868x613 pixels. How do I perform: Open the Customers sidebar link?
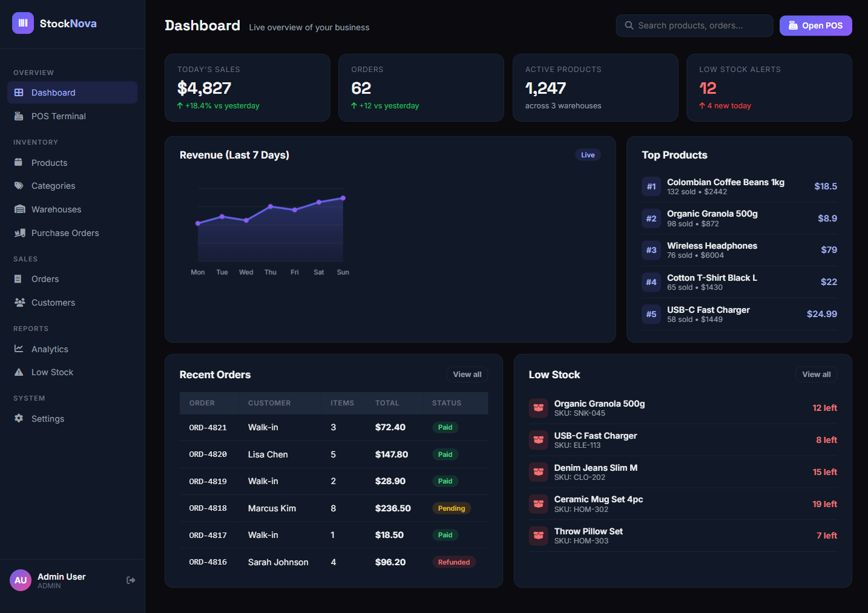(x=72, y=303)
